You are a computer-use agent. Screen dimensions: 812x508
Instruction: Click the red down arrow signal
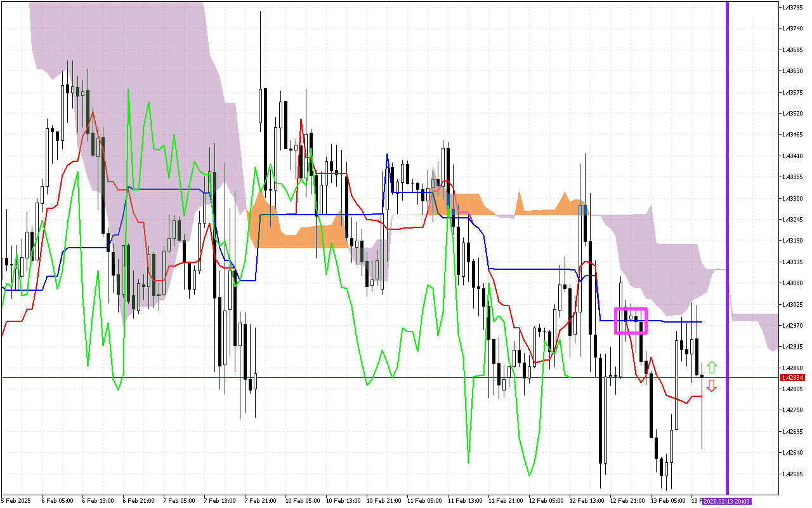[712, 385]
